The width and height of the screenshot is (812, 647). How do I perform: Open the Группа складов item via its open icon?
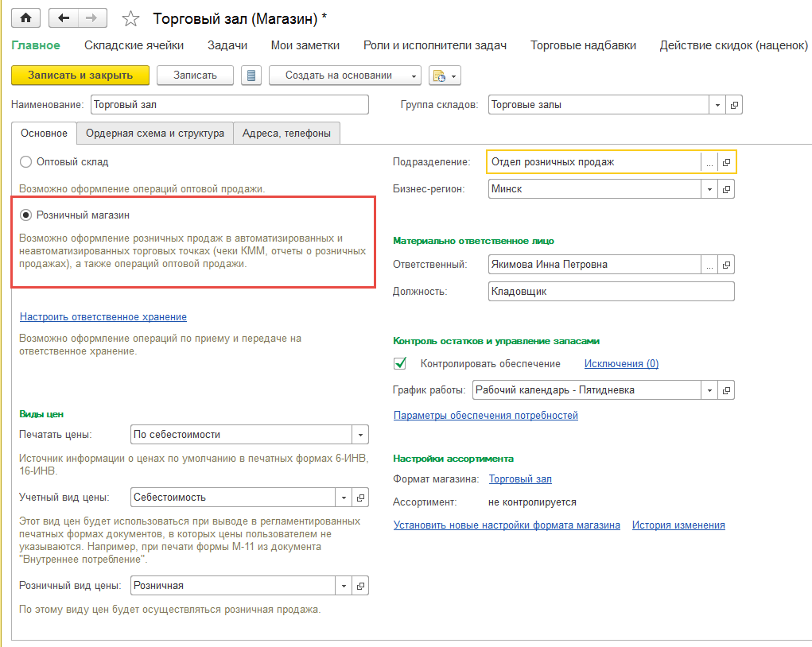[x=734, y=105]
